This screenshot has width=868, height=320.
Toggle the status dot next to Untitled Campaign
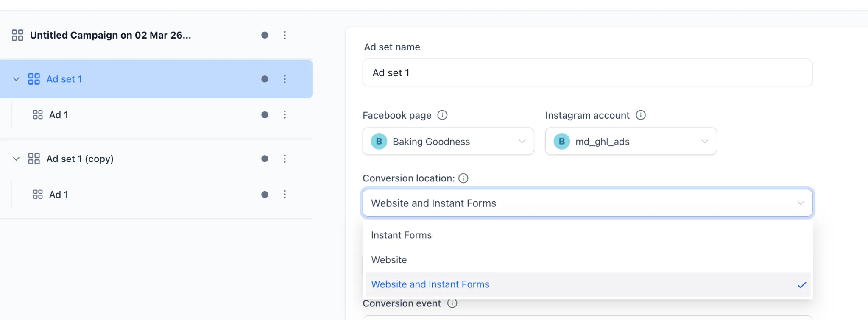pos(265,35)
